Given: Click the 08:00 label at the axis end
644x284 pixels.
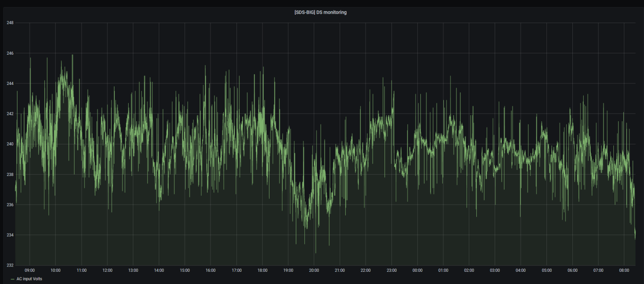Looking at the screenshot, I should click(624, 270).
